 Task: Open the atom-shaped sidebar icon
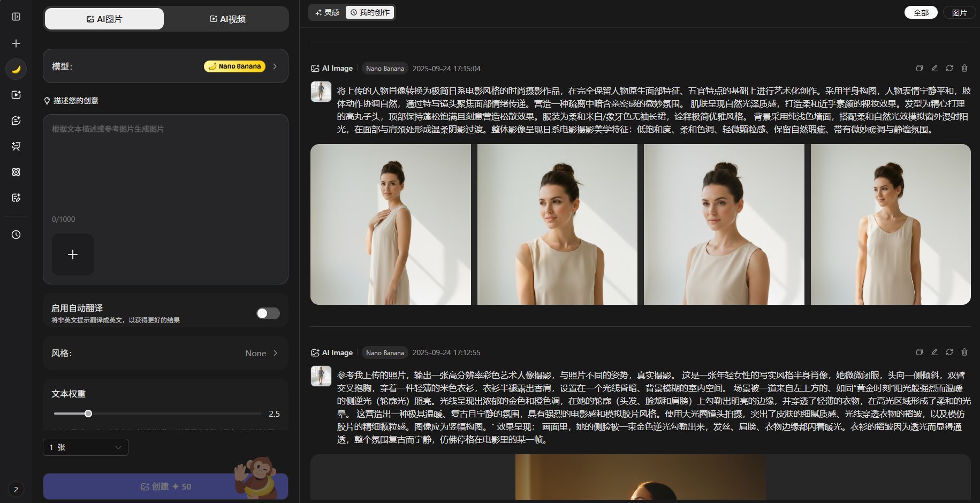coord(16,172)
